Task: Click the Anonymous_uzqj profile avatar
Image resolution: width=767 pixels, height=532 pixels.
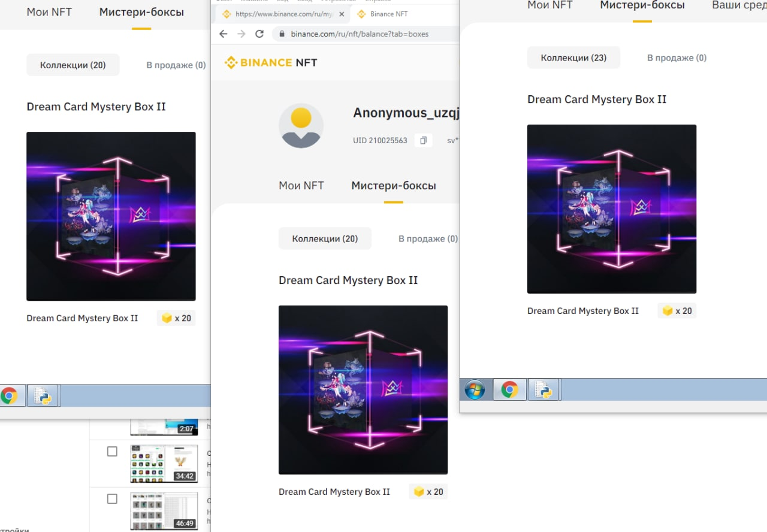Action: pyautogui.click(x=301, y=126)
